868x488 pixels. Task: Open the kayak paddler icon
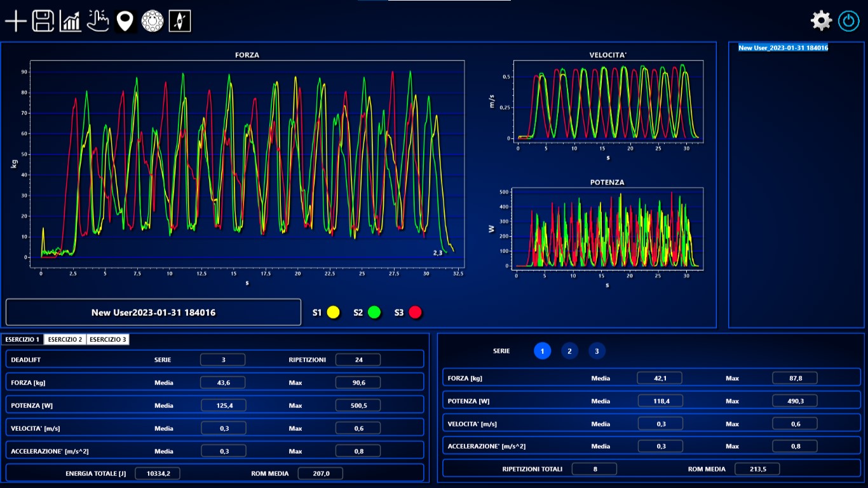[180, 21]
